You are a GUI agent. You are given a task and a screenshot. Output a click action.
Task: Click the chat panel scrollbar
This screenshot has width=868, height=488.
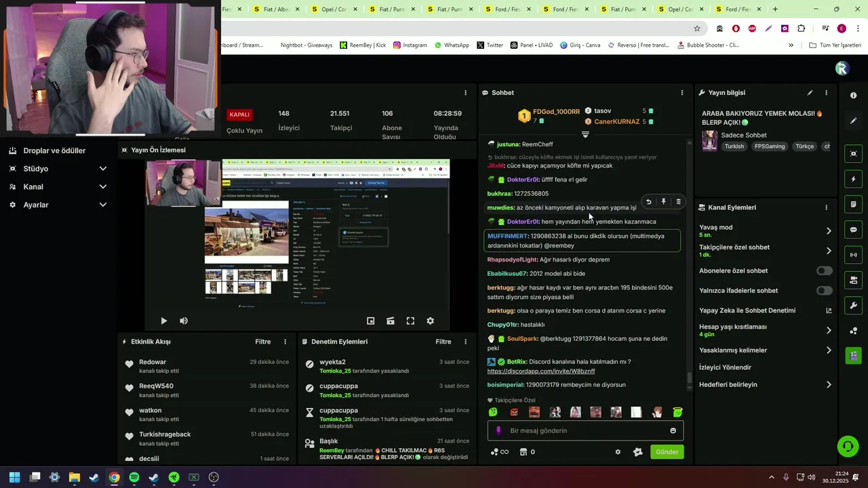[690, 378]
